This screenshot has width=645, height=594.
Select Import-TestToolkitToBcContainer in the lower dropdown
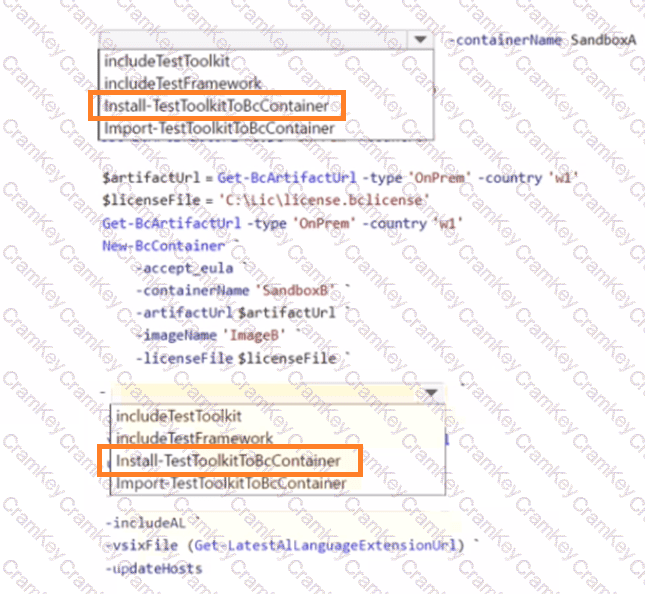point(230,483)
